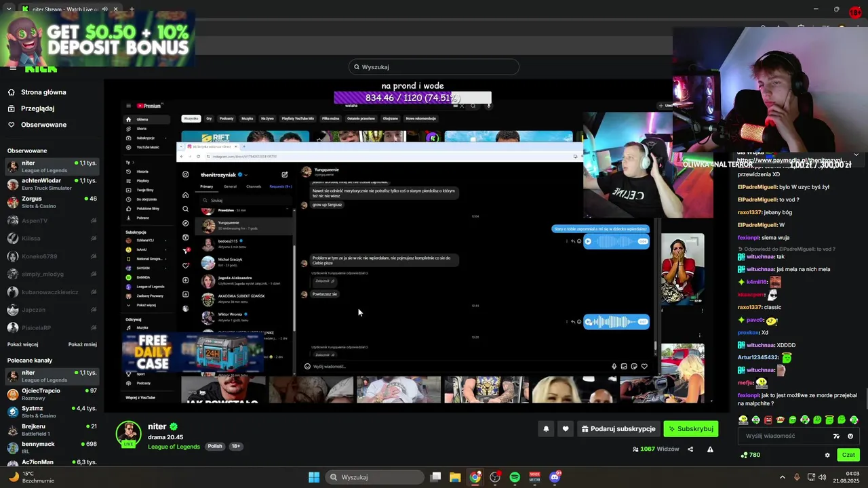Click Pokaż więcej under followed channels

click(x=22, y=344)
